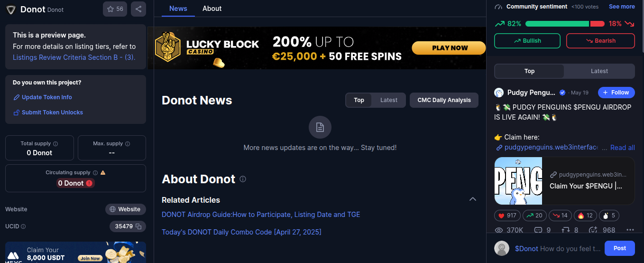Open Today's DONOT Daily Combo Code article
Image resolution: width=644 pixels, height=263 pixels.
pos(241,232)
